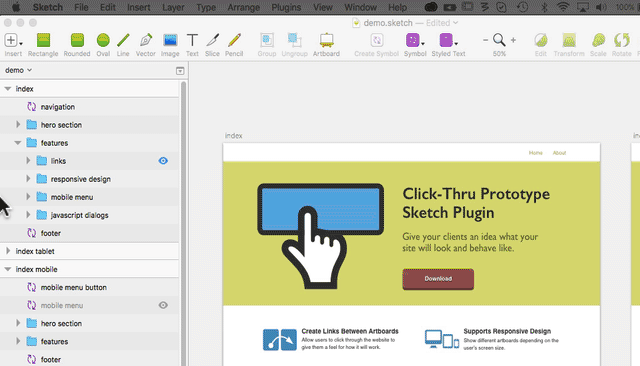The height and width of the screenshot is (366, 640).
Task: Click the hand pointer illustration on artboard
Action: (314, 248)
